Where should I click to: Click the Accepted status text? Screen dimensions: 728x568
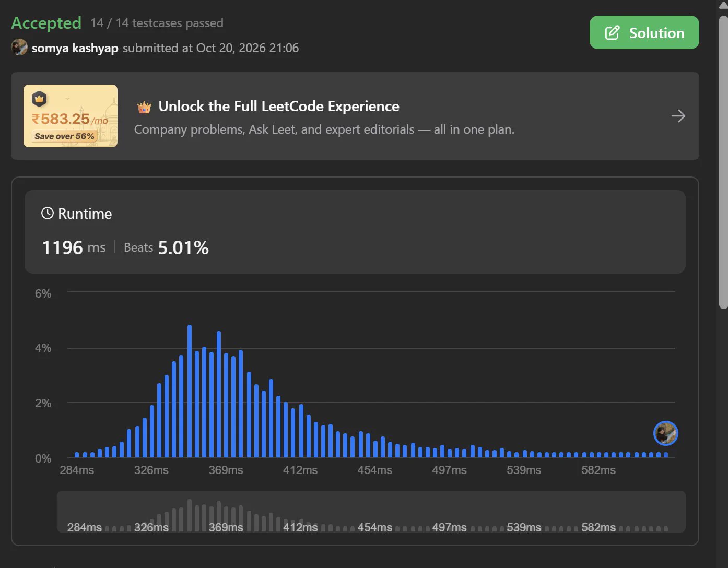[46, 23]
